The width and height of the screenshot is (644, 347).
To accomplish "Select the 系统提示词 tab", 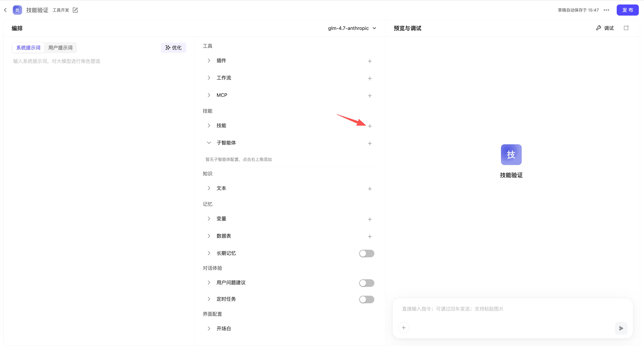I will pyautogui.click(x=28, y=48).
